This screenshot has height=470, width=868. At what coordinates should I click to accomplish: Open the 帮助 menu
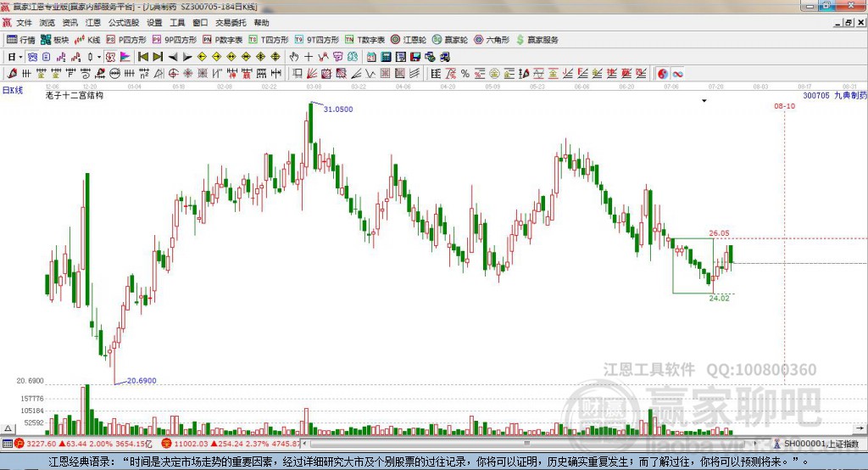click(x=261, y=23)
